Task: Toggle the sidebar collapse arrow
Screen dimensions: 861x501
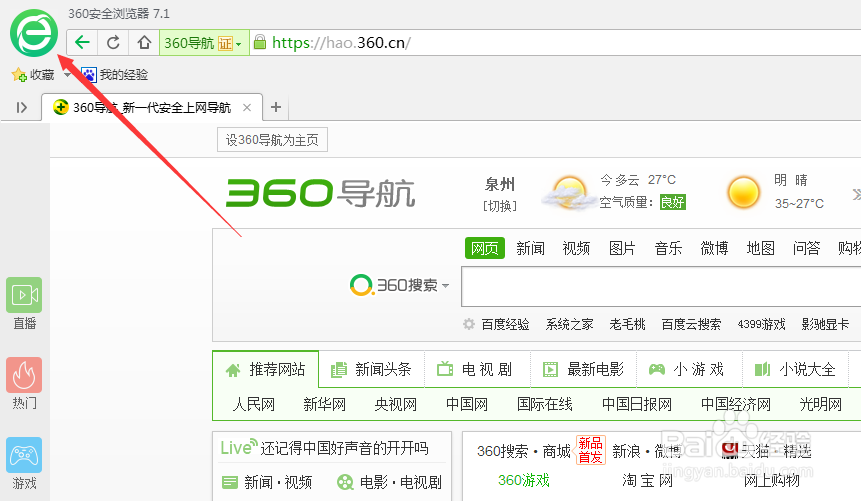Action: (x=21, y=107)
